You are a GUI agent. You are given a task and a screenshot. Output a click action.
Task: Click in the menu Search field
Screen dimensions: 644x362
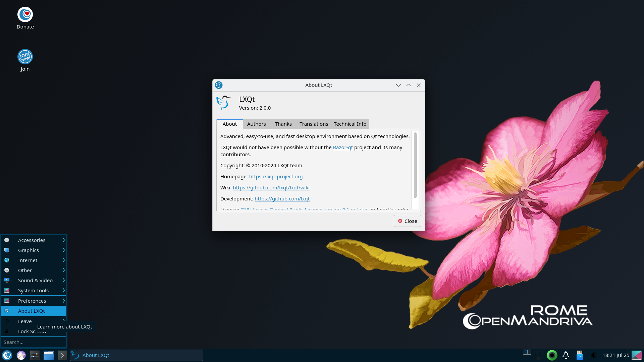point(34,342)
